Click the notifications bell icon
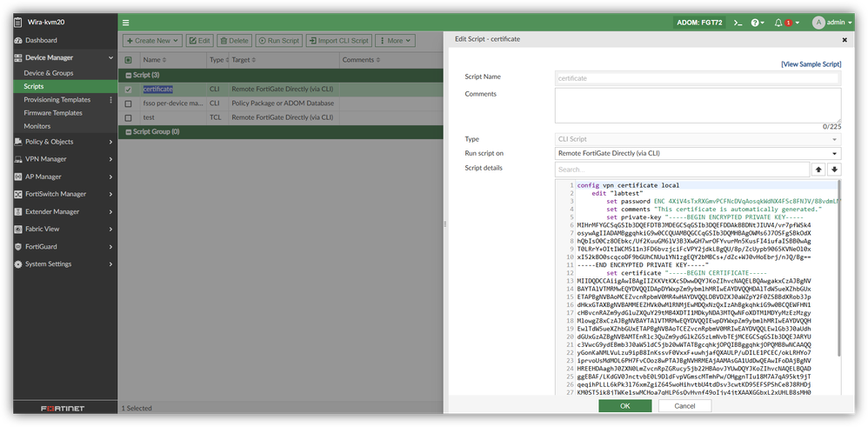The width and height of the screenshot is (868, 427). coord(778,23)
